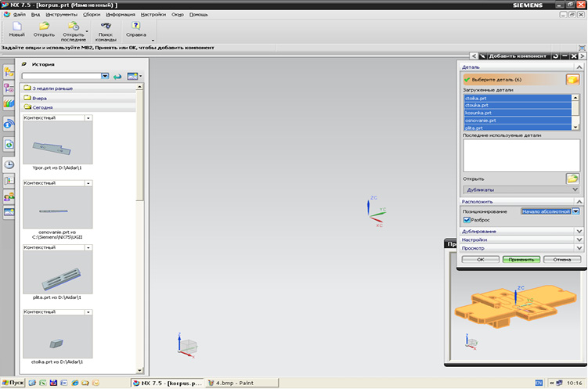Click the Отмена button
The height and width of the screenshot is (389, 588).
point(561,259)
